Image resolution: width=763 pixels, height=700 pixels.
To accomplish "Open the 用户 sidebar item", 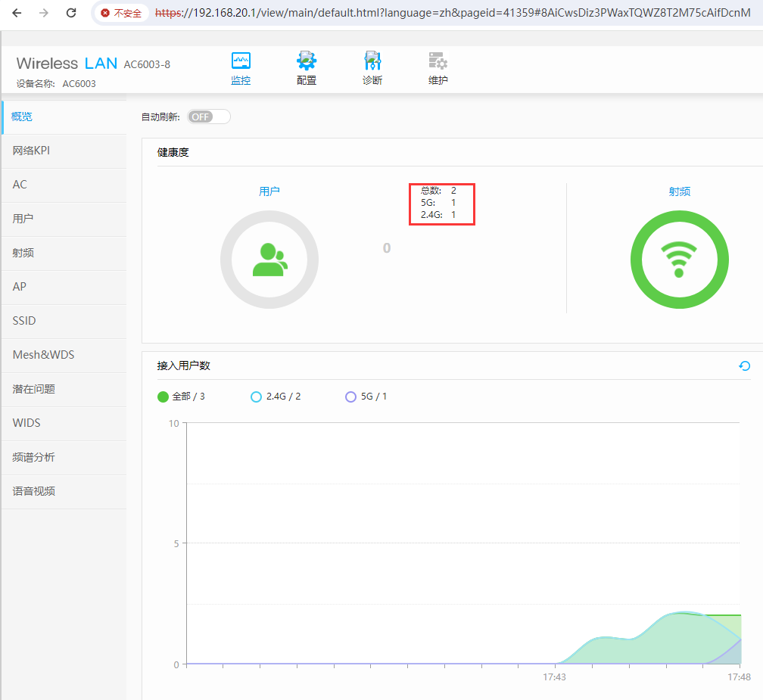I will pos(64,219).
